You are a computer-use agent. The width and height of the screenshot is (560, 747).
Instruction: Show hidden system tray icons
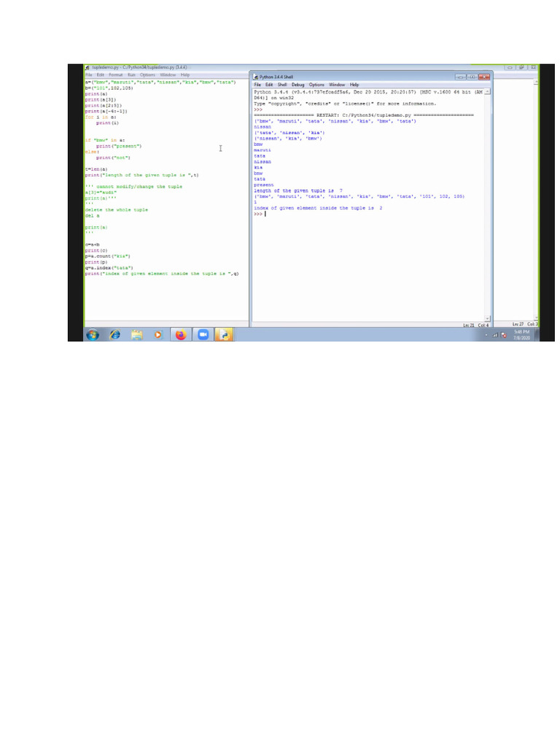(x=486, y=336)
